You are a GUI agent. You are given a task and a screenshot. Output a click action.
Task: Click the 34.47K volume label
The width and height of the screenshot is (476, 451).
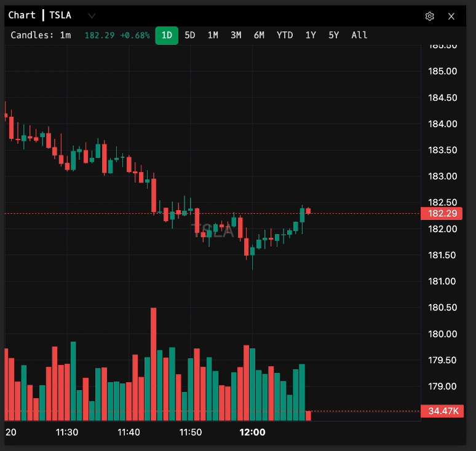click(441, 411)
